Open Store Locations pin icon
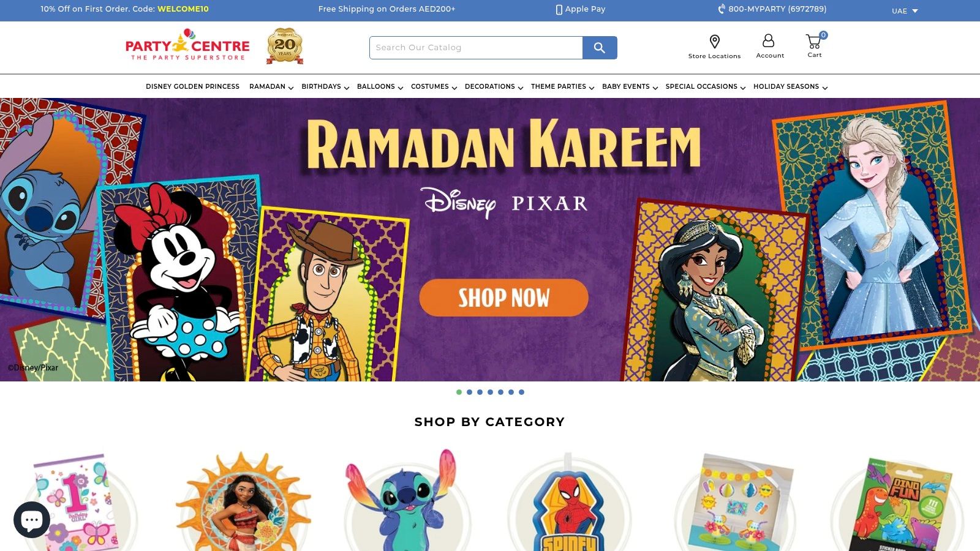 (x=714, y=42)
